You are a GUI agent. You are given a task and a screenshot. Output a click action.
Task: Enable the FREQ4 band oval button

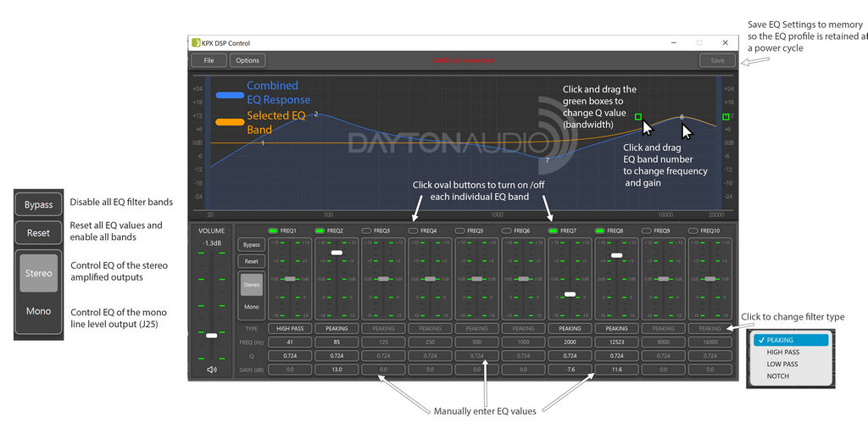414,231
